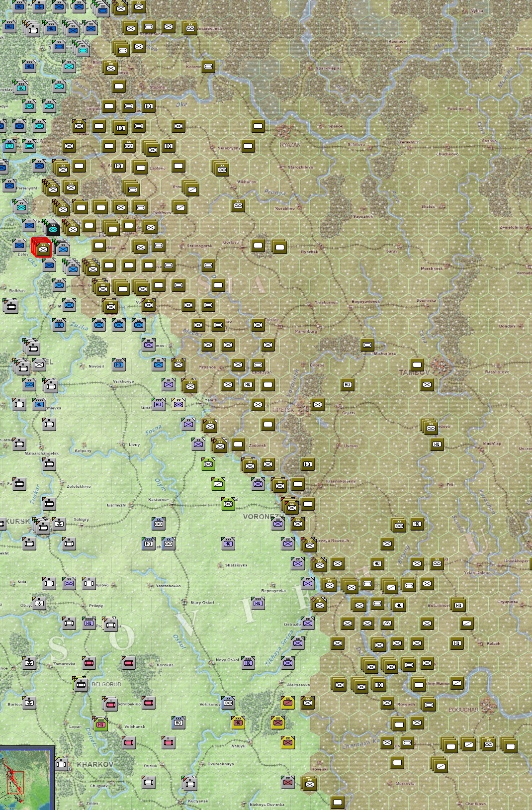Image resolution: width=532 pixels, height=810 pixels.
Task: Click the TAMBOV city label
Action: 414,372
